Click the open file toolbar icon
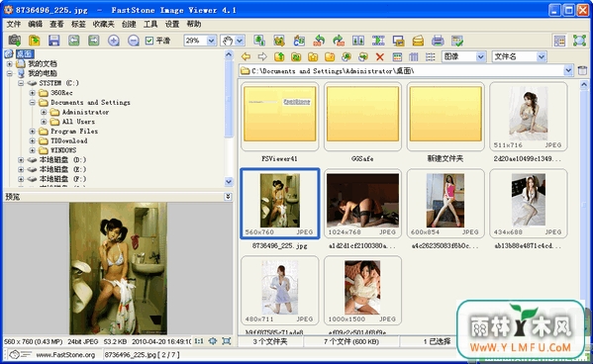The height and width of the screenshot is (364, 593). [35, 41]
